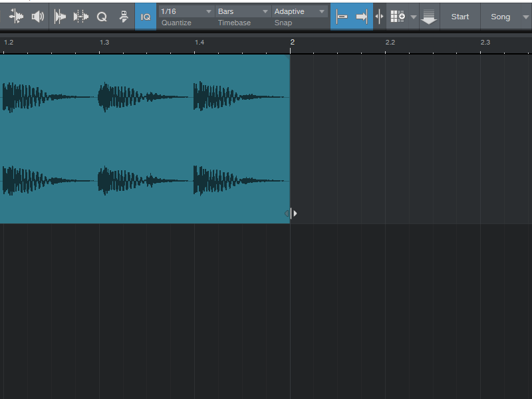Viewport: 532px width, 399px height.
Task: Click the speaker audition icon
Action: (x=38, y=17)
